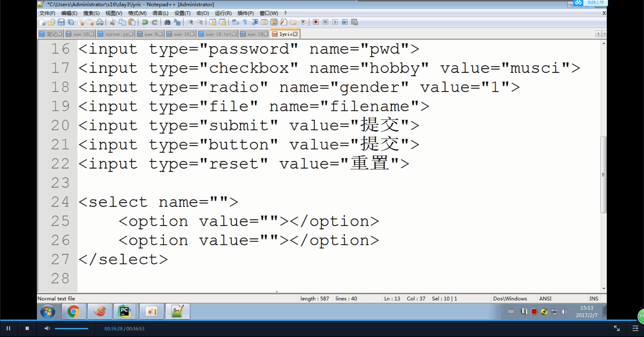Open the Windows Start menu orb
This screenshot has width=644, height=337.
point(48,312)
